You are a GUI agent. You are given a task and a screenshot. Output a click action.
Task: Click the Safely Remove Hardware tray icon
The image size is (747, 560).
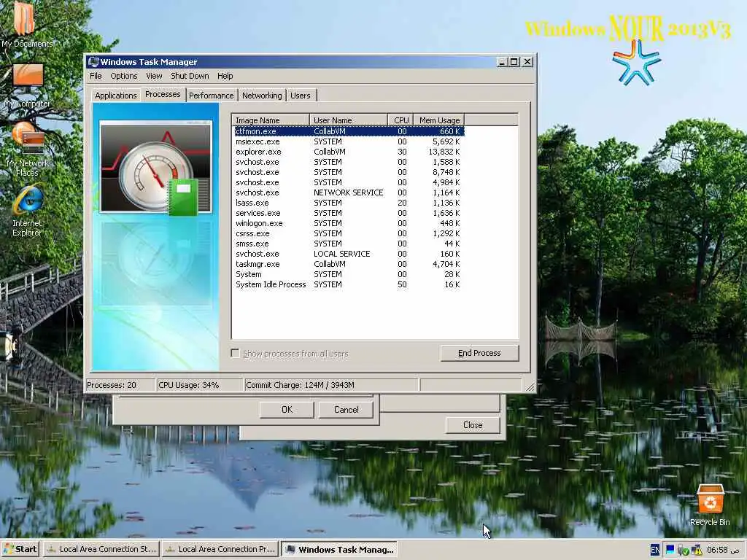683,550
